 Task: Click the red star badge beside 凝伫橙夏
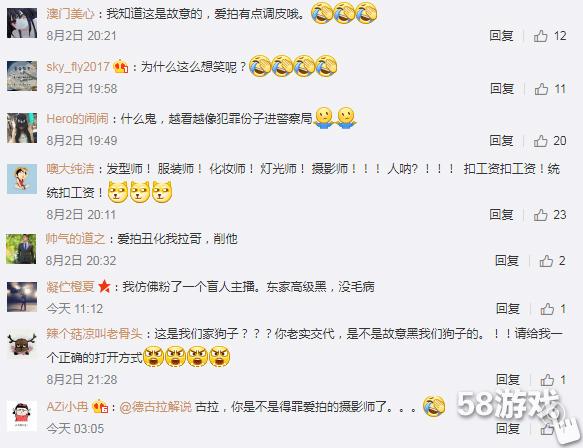(x=104, y=287)
